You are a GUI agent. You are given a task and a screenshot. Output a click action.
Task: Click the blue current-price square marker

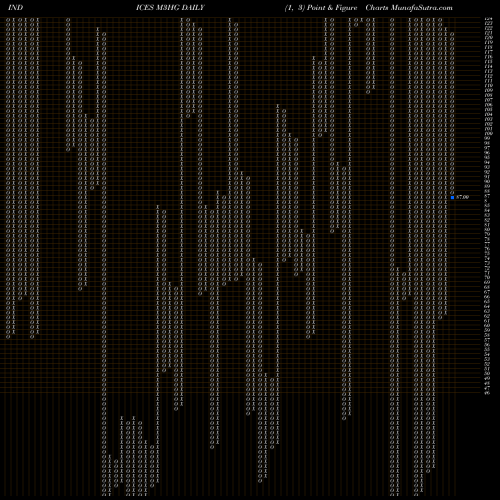point(452,197)
